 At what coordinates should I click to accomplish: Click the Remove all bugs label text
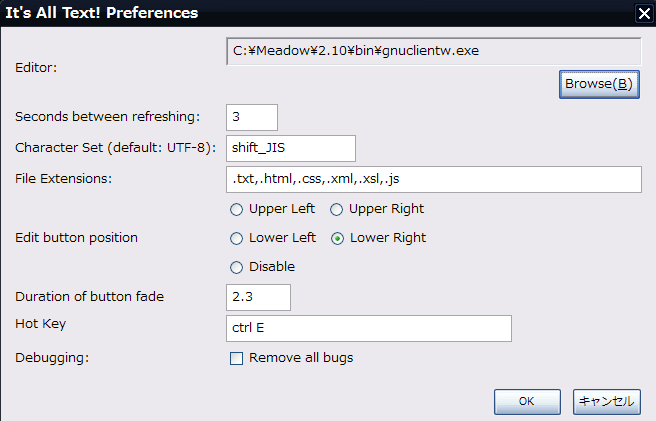(301, 358)
